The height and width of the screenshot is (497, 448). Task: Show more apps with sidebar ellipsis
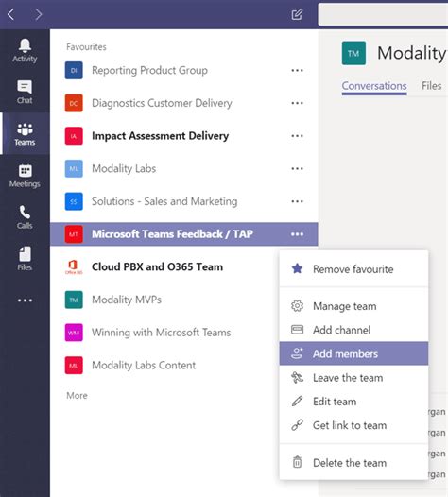25,300
